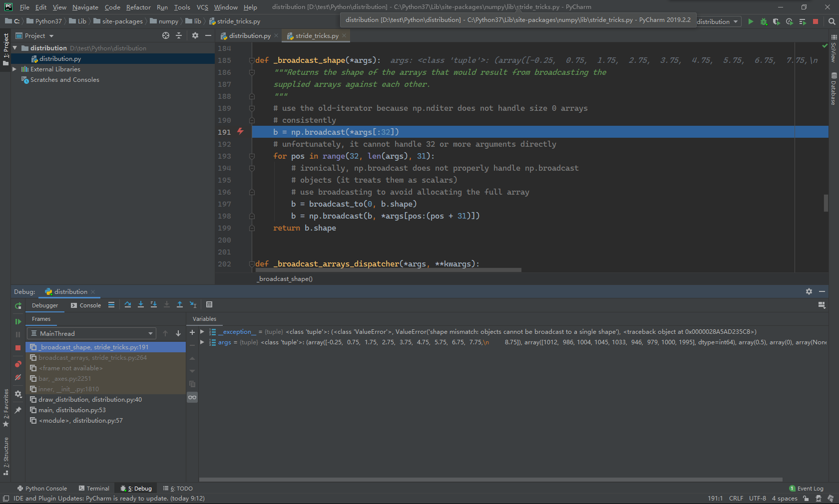Click the Step Out debugger icon

coord(180,305)
